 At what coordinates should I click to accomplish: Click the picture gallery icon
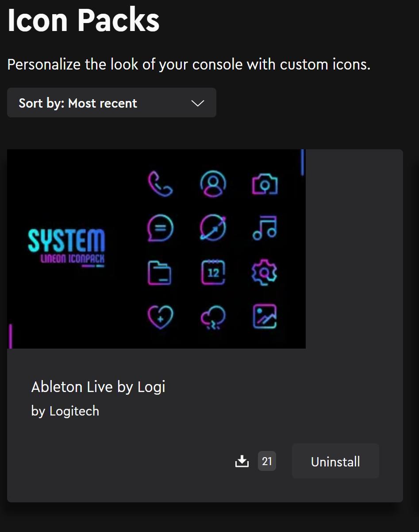pyautogui.click(x=265, y=316)
